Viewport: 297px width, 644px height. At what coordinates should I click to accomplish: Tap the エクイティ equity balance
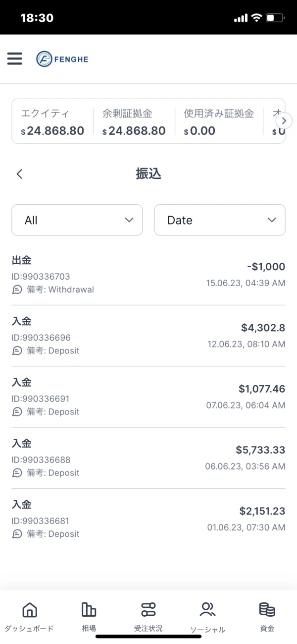click(52, 131)
